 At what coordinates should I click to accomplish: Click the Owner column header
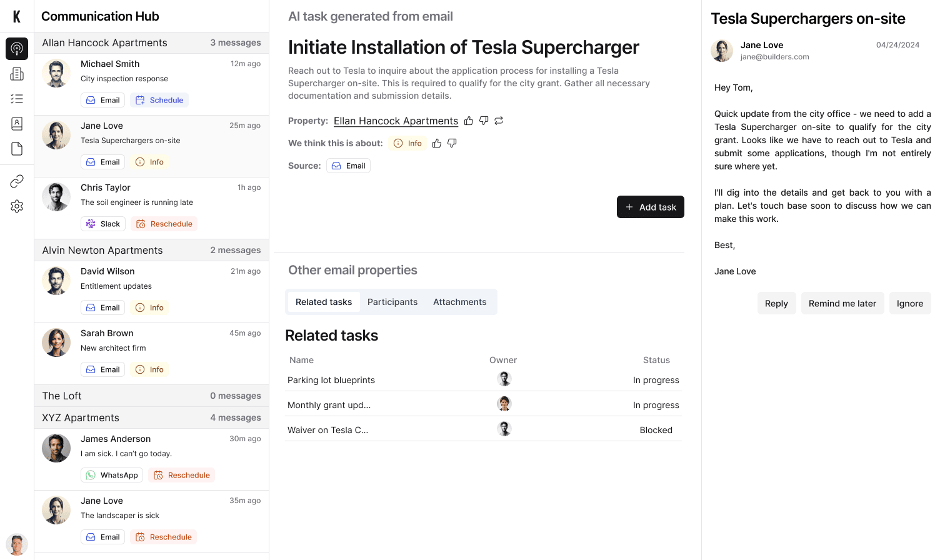(x=503, y=360)
